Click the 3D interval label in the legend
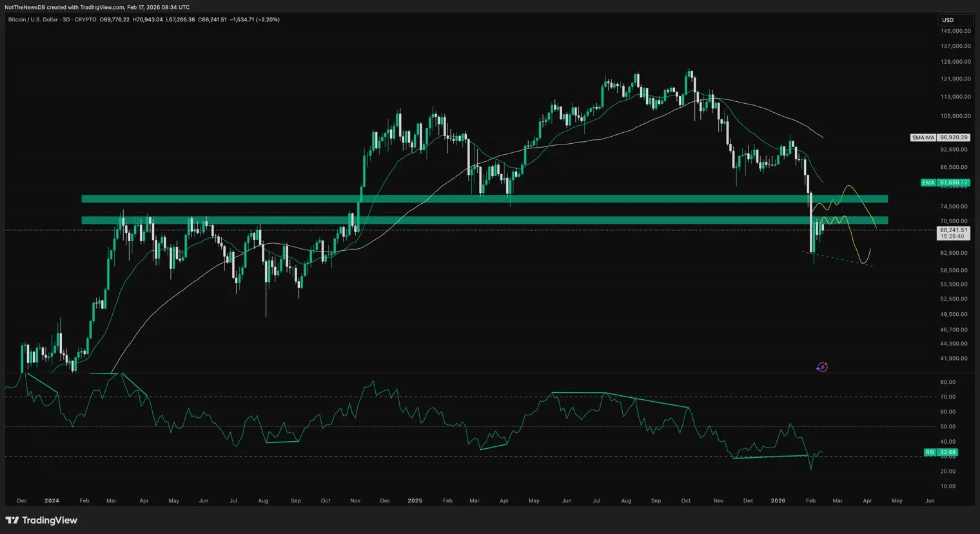The height and width of the screenshot is (534, 980). click(66, 20)
